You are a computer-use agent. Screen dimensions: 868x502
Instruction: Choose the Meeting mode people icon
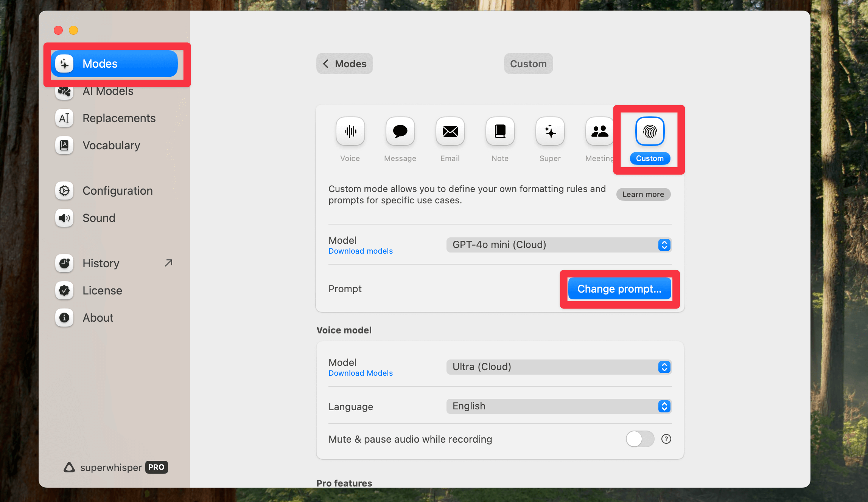pos(599,132)
